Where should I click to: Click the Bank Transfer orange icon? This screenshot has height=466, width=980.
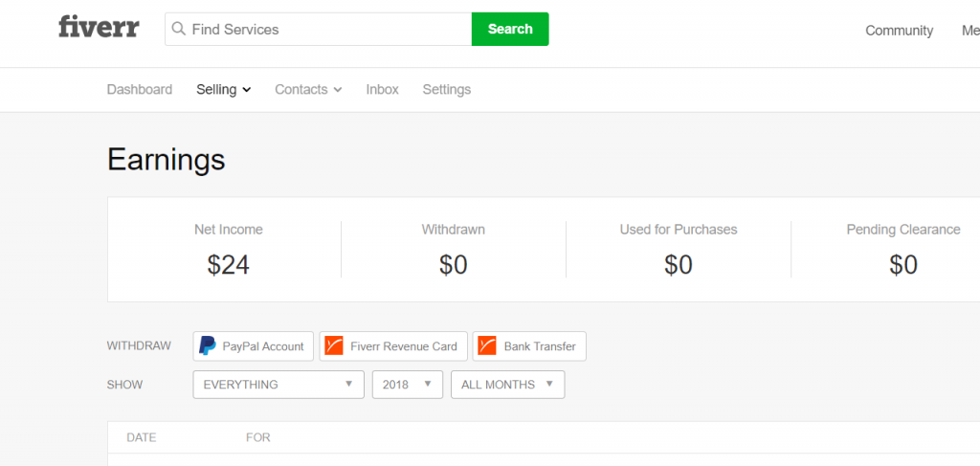487,345
